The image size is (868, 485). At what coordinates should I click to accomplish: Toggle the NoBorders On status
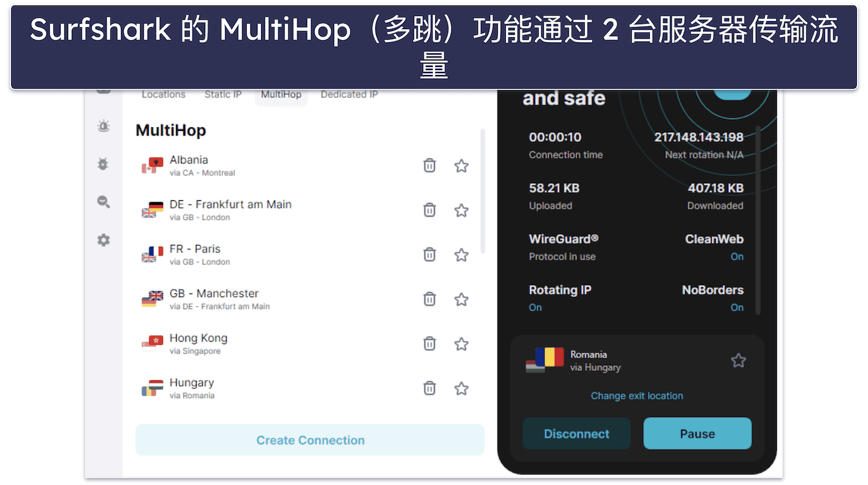click(x=737, y=308)
